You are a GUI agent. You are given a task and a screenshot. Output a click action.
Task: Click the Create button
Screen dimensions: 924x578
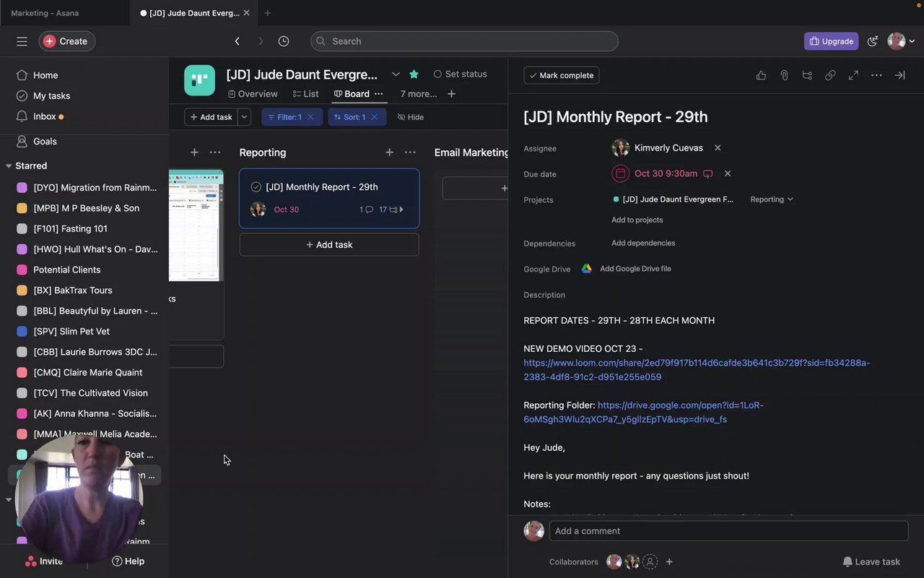(66, 41)
